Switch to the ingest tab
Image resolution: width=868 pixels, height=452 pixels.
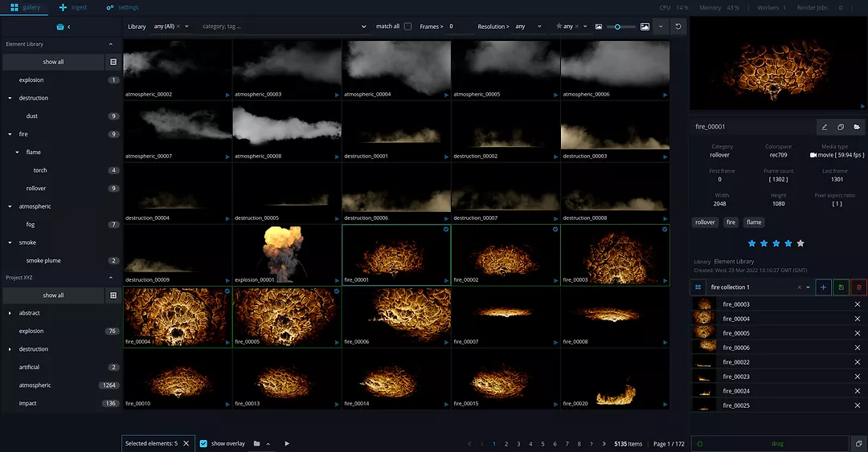[x=72, y=7]
